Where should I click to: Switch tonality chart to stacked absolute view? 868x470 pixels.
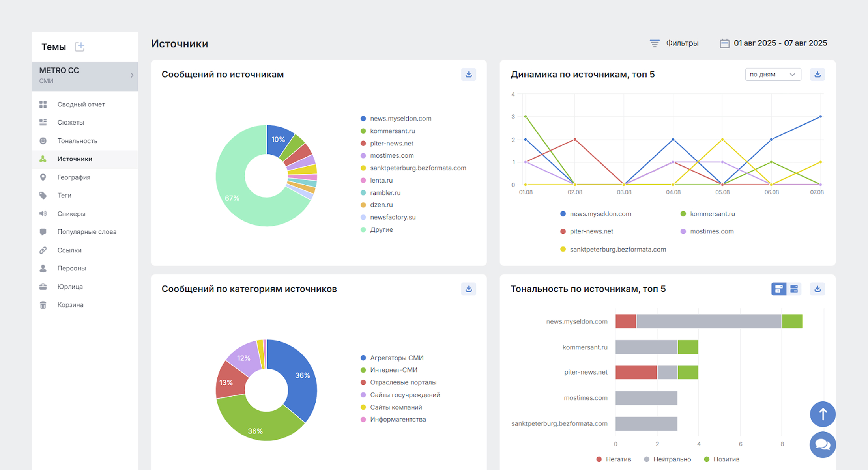[x=778, y=289]
